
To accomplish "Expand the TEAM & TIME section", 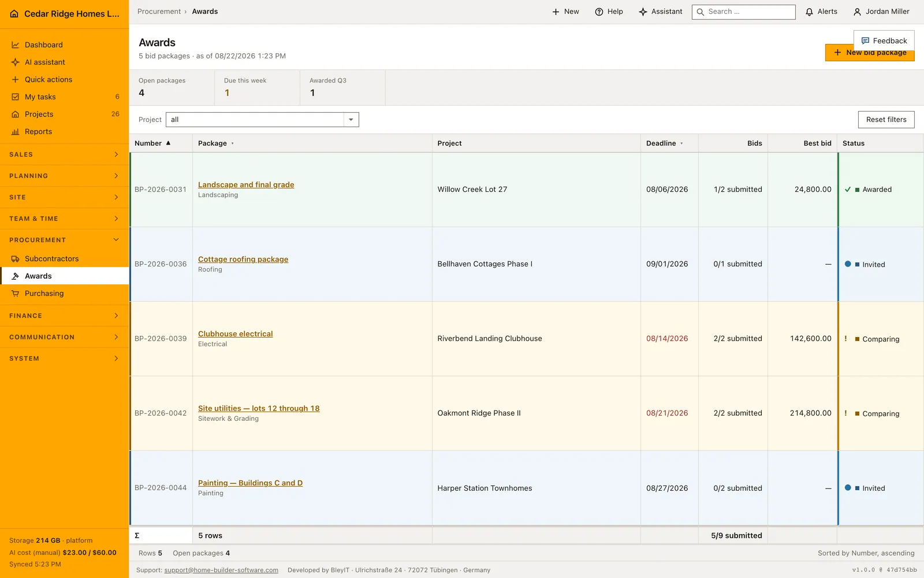I will click(64, 218).
